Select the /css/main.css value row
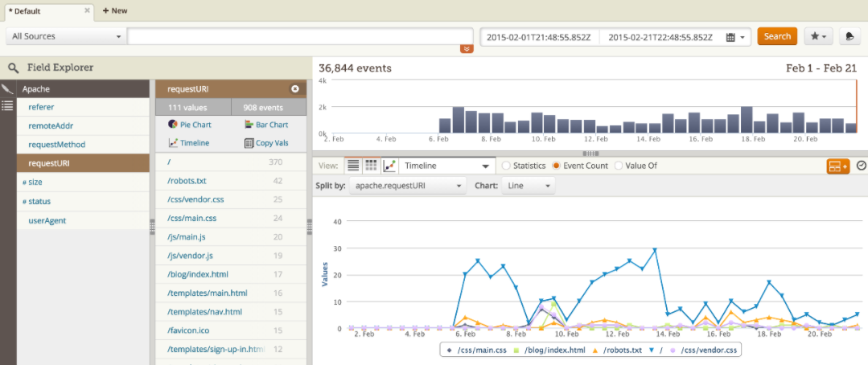868x365 pixels. tap(230, 219)
